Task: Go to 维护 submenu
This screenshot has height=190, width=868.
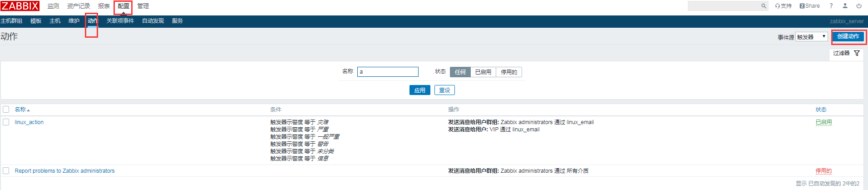Action: [74, 21]
